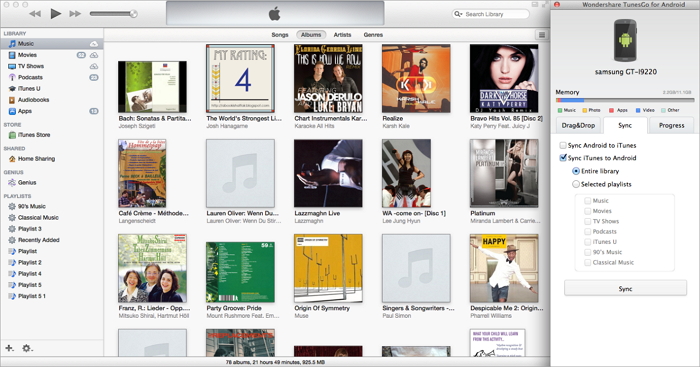Open the Origin Of Symmetry album
The image size is (700, 367).
pos(328,268)
